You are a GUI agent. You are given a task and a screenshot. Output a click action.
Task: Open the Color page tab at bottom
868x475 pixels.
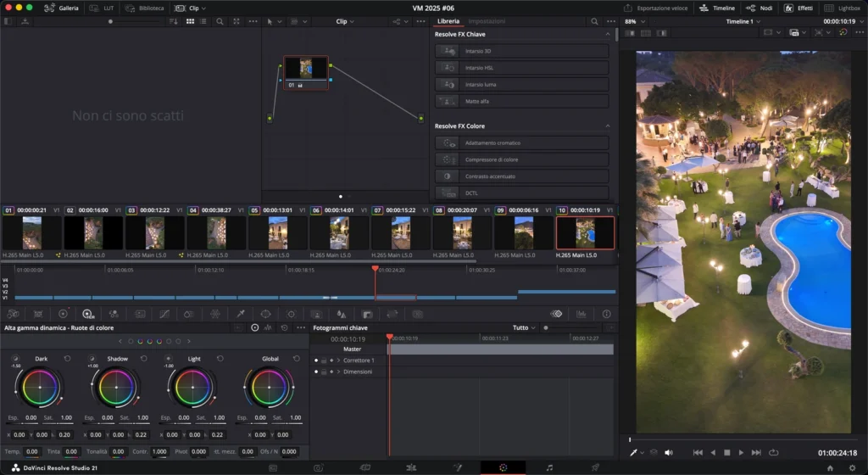(503, 468)
